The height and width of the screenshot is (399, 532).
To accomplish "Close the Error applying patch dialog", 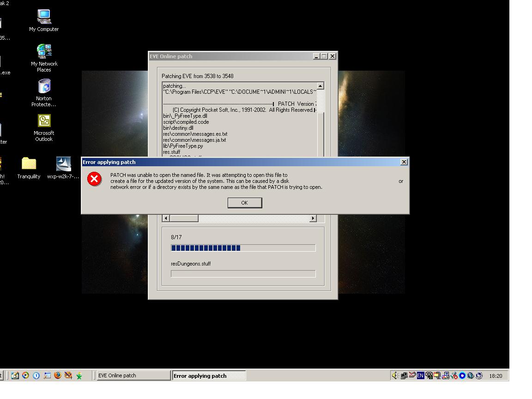I will [404, 162].
